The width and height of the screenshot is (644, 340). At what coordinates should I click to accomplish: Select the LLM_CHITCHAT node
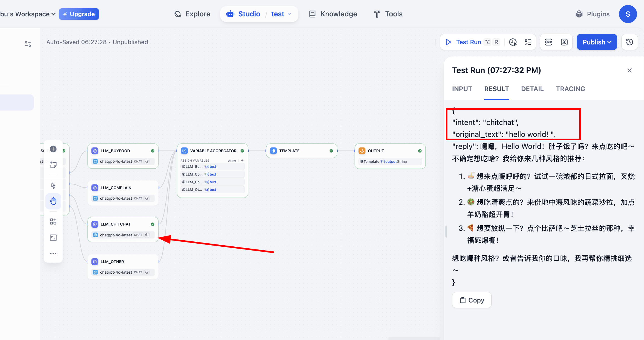[x=123, y=224]
